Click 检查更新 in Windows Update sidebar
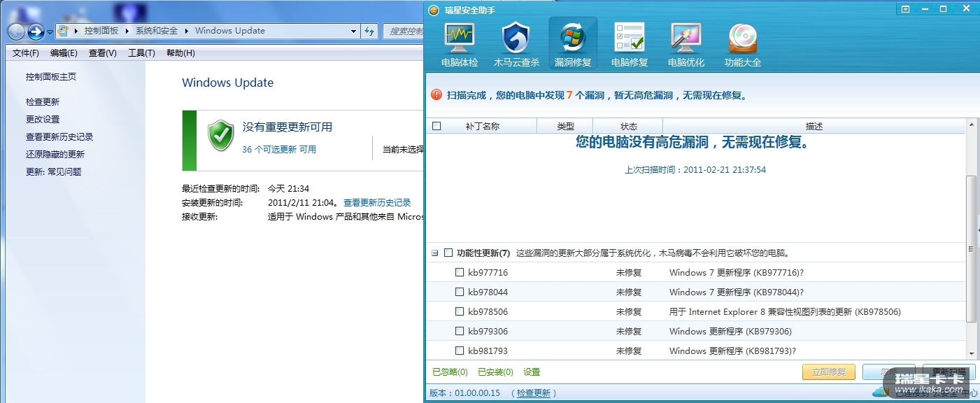980x403 pixels. [43, 102]
